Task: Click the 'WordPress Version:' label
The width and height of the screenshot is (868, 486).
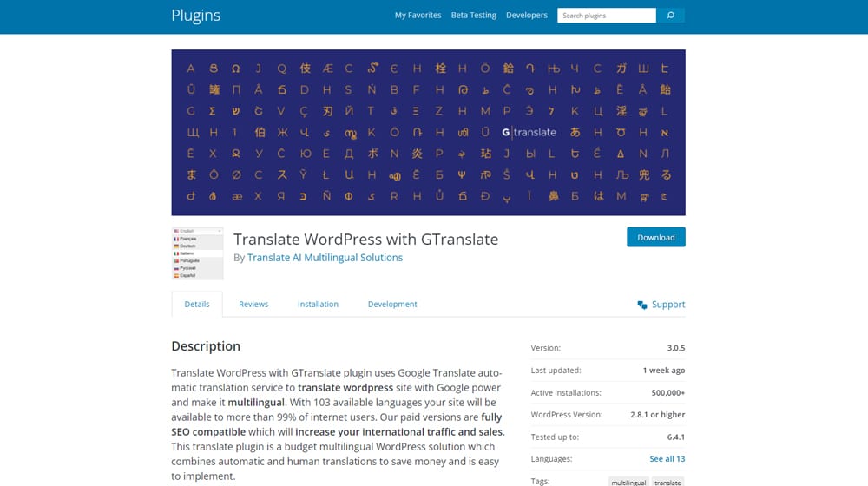Action: click(x=567, y=415)
